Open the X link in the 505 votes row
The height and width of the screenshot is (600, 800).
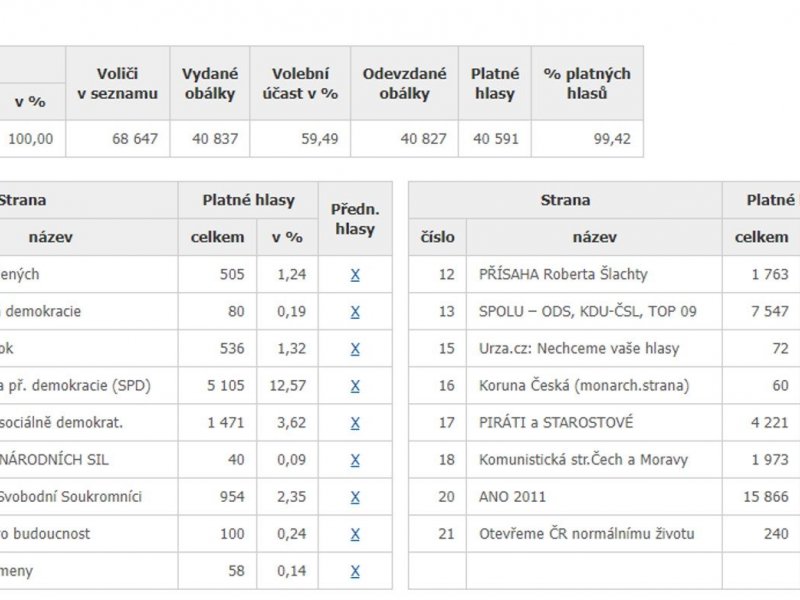(x=355, y=274)
